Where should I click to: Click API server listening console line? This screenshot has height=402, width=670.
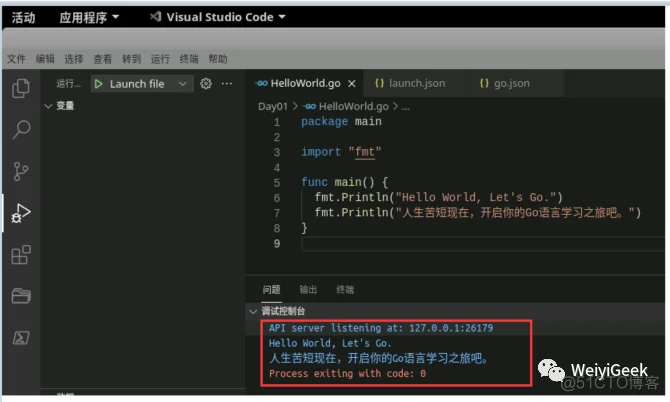point(381,328)
